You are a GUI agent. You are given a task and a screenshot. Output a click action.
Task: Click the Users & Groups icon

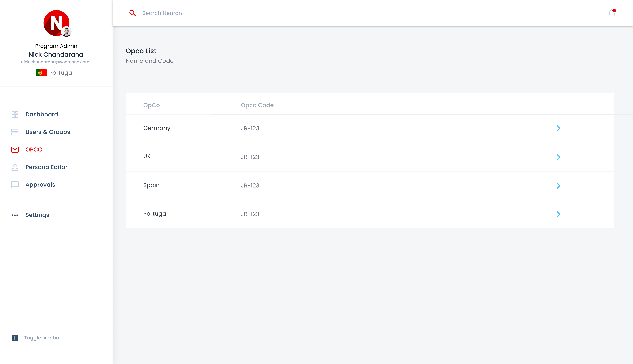[15, 132]
